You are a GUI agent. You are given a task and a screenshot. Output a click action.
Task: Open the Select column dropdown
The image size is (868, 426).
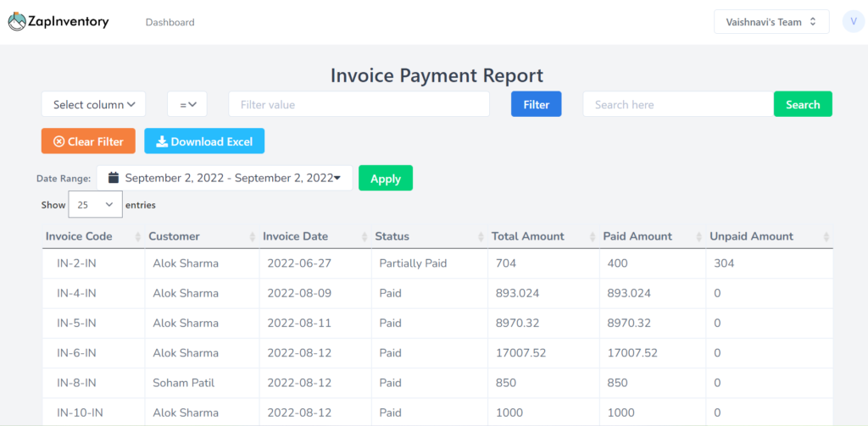93,105
